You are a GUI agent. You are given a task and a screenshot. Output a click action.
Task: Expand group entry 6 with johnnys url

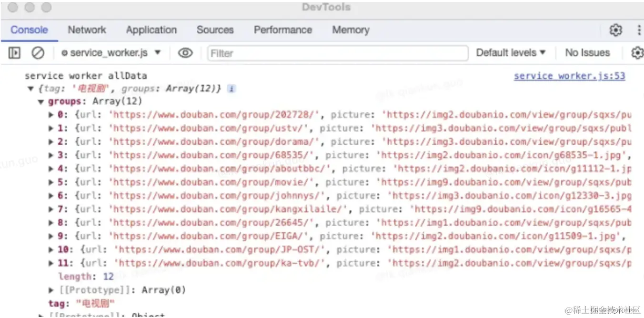[51, 196]
